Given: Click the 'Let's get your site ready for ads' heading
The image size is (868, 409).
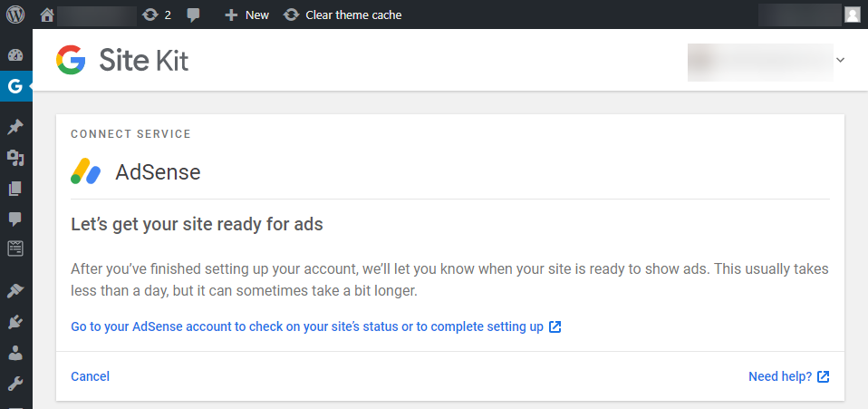Looking at the screenshot, I should point(198,225).
